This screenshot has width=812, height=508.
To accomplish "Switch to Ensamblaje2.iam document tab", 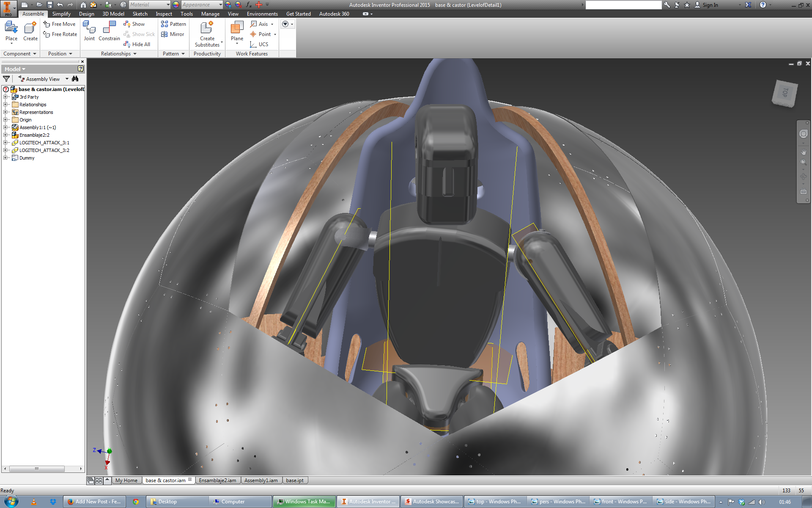I will [x=217, y=480].
